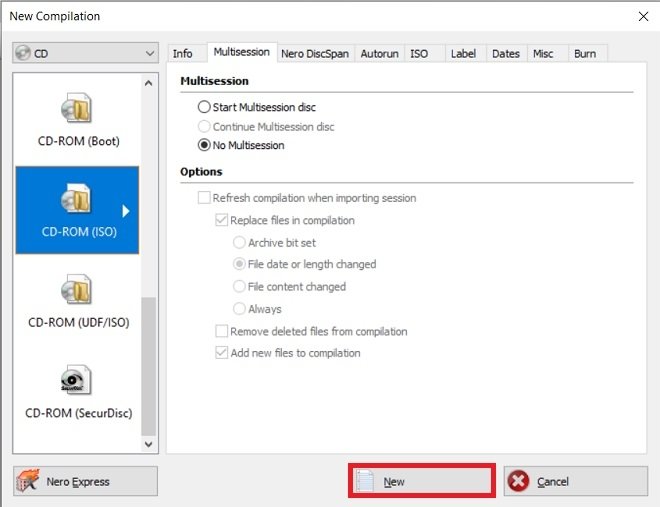Close the New Compilation dialog
The height and width of the screenshot is (507, 660).
(x=643, y=16)
